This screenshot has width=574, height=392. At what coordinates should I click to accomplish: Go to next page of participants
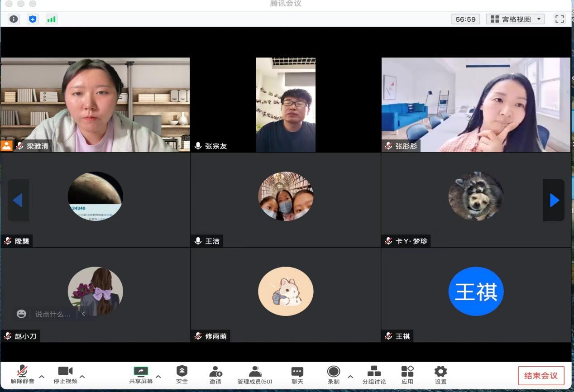[554, 200]
